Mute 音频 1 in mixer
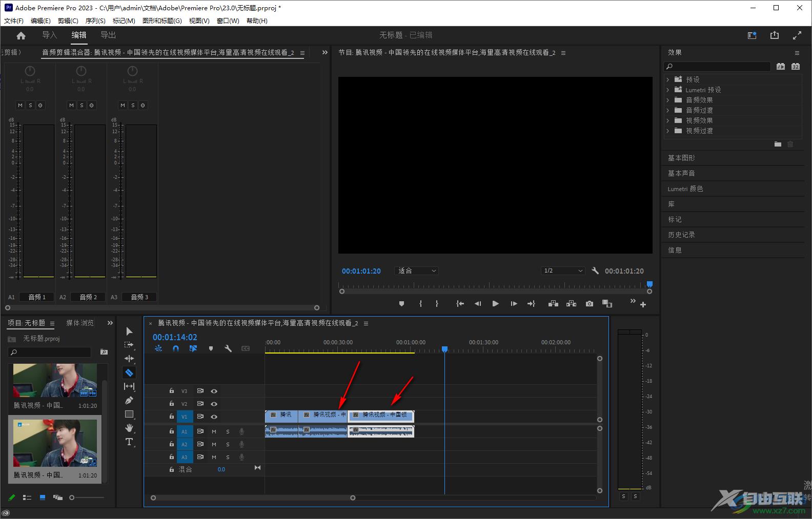 coord(20,105)
